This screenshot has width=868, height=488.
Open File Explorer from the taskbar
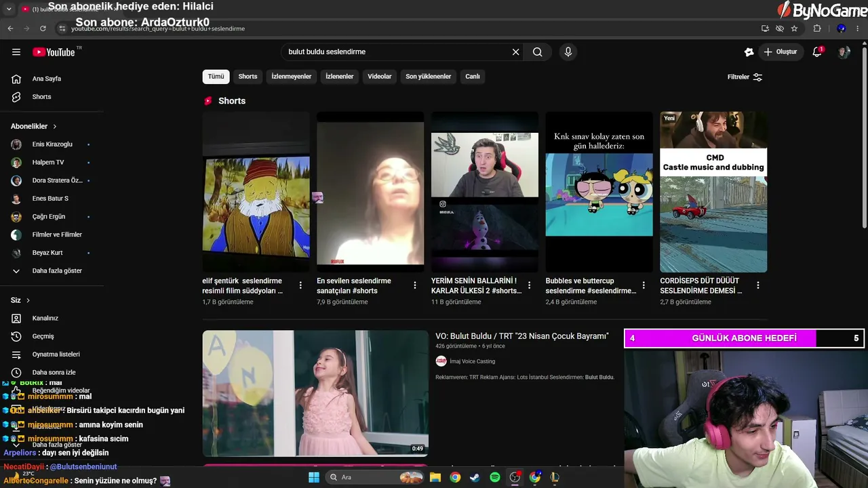[x=435, y=477]
